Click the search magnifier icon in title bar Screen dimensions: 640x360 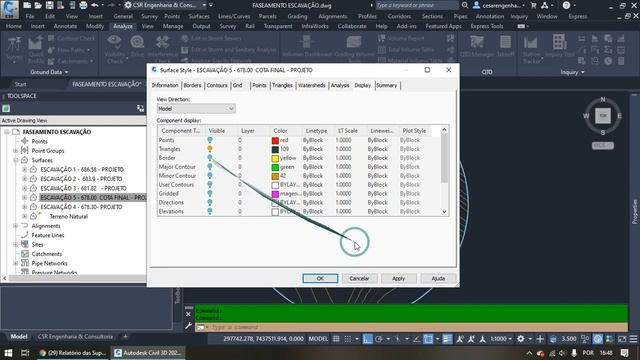pyautogui.click(x=464, y=5)
